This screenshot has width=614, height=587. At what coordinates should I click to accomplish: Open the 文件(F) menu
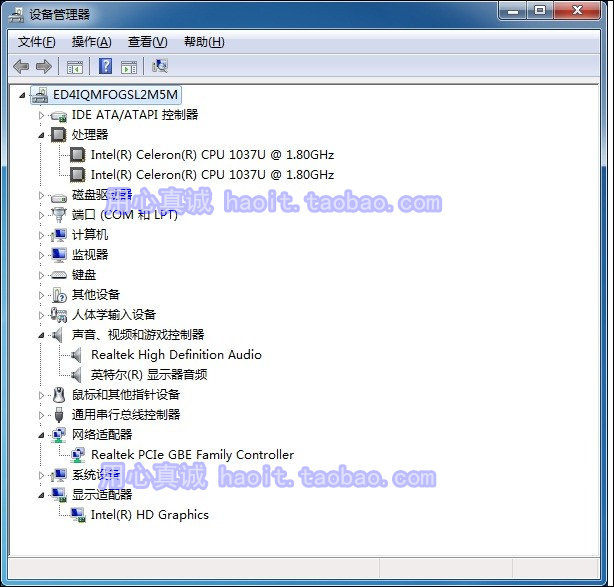click(36, 42)
